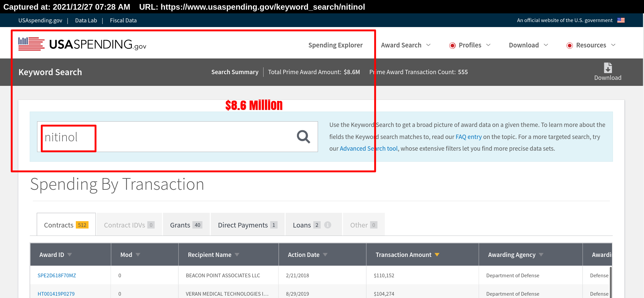Switch to the Direct Payments tab
This screenshot has height=298, width=644.
tap(248, 225)
